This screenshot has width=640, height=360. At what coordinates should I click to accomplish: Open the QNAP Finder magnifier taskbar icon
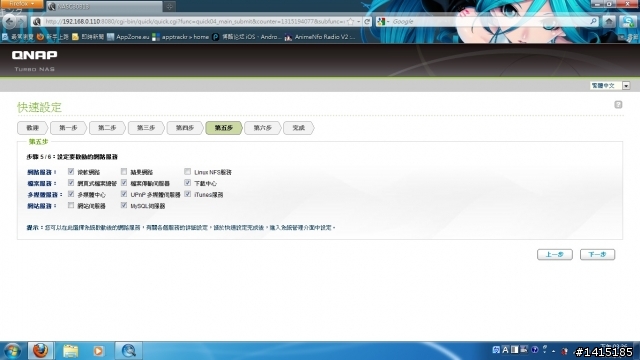coord(129,351)
